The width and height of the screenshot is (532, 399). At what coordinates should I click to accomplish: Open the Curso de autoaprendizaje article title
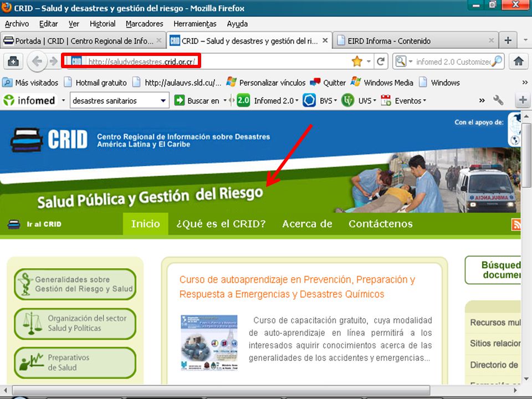coord(297,287)
